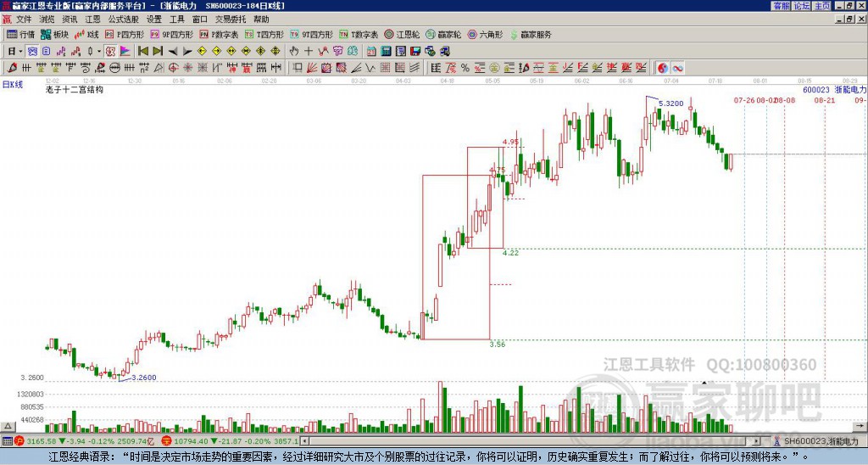Open the 工具 menu

176,20
